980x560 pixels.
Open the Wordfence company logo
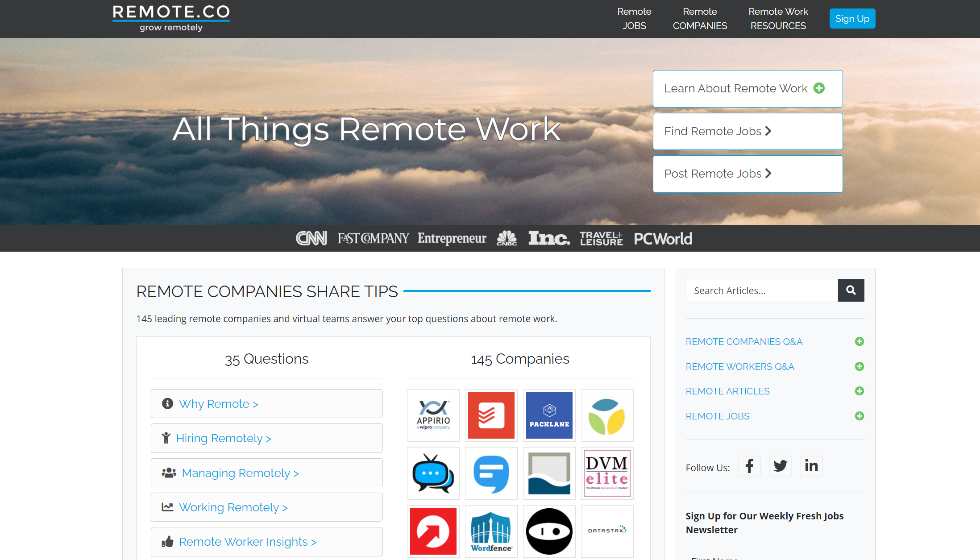tap(491, 531)
